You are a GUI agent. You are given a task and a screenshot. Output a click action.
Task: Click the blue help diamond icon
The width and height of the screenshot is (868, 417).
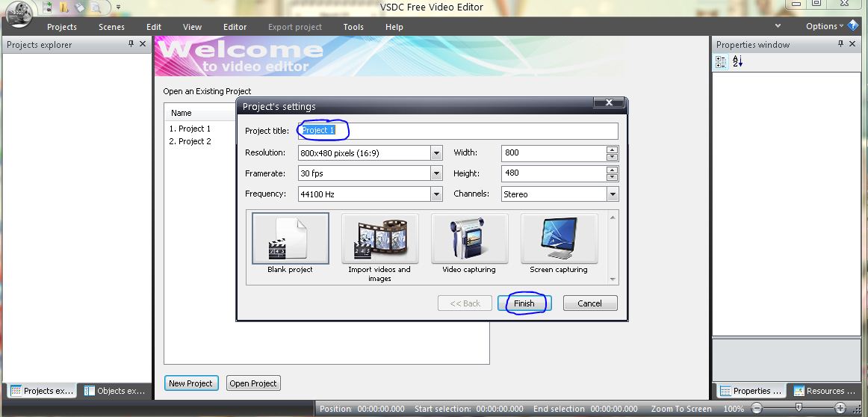853,25
